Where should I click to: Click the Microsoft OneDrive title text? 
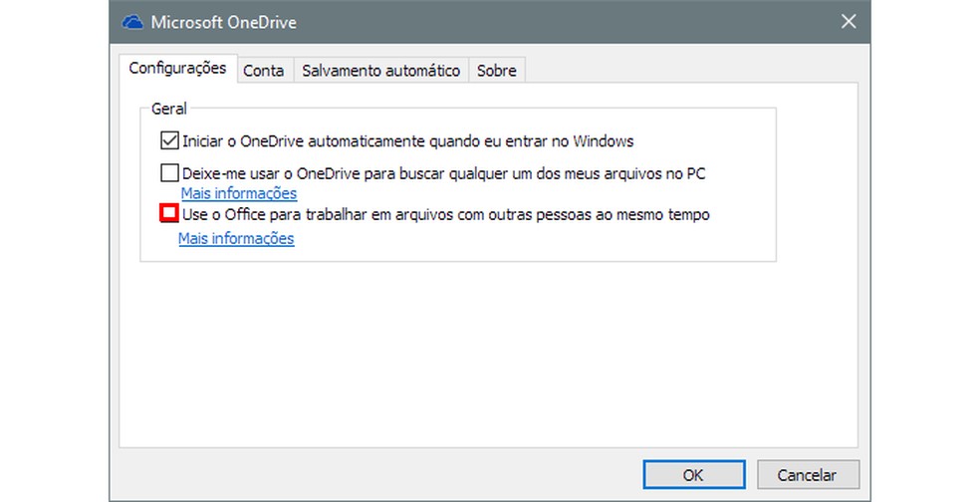pyautogui.click(x=224, y=23)
